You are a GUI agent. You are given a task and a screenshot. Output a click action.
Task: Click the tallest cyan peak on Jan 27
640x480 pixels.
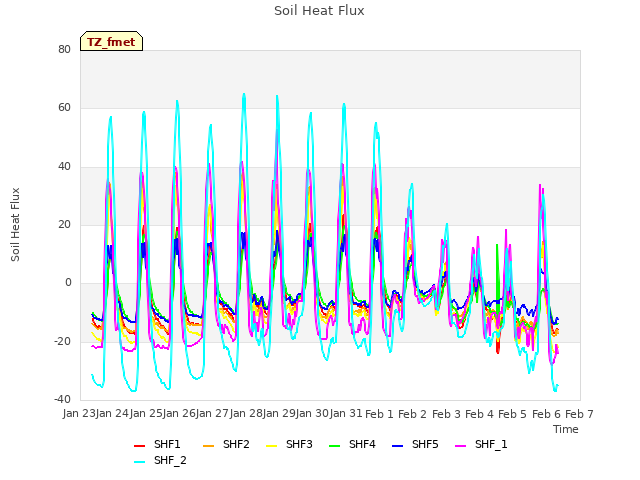click(x=244, y=95)
